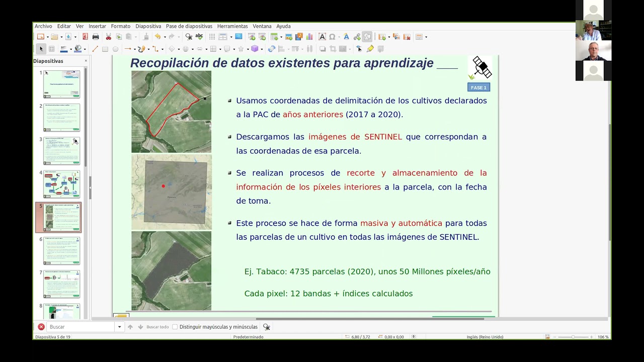Viewport: 644px width, 362px height.
Task: Adjust the zoom slider in status bar
Action: point(573,337)
